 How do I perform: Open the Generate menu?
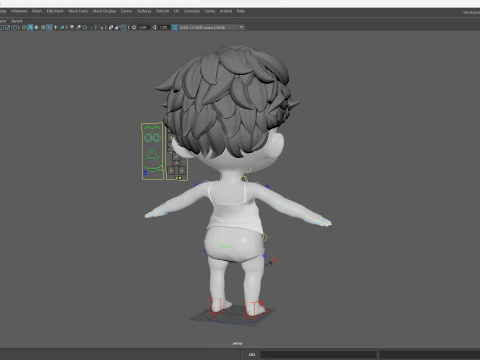tap(192, 11)
